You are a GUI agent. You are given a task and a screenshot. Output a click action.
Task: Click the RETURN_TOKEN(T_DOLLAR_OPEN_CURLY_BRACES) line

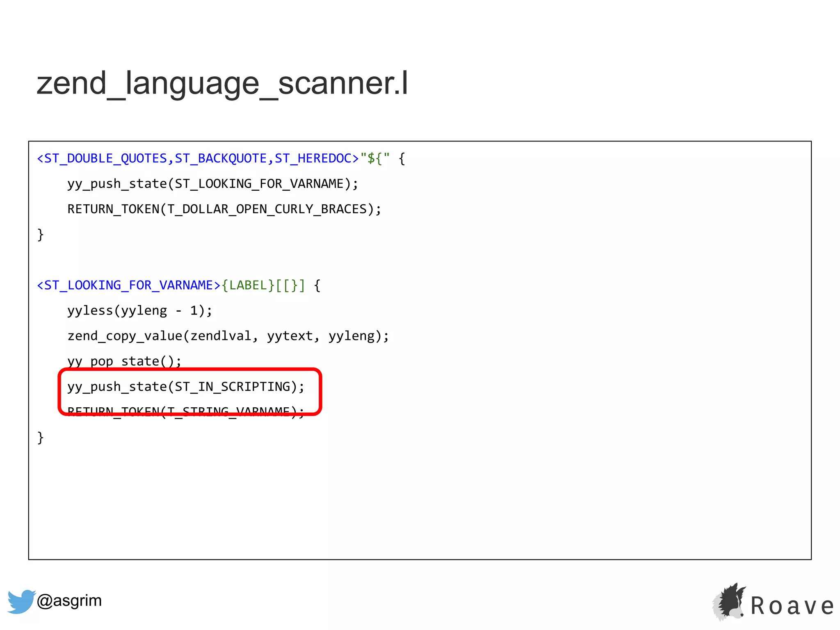[x=224, y=209]
